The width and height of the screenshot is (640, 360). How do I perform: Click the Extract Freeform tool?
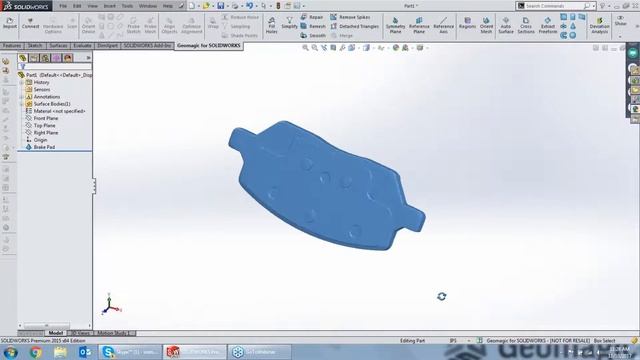[x=547, y=25]
